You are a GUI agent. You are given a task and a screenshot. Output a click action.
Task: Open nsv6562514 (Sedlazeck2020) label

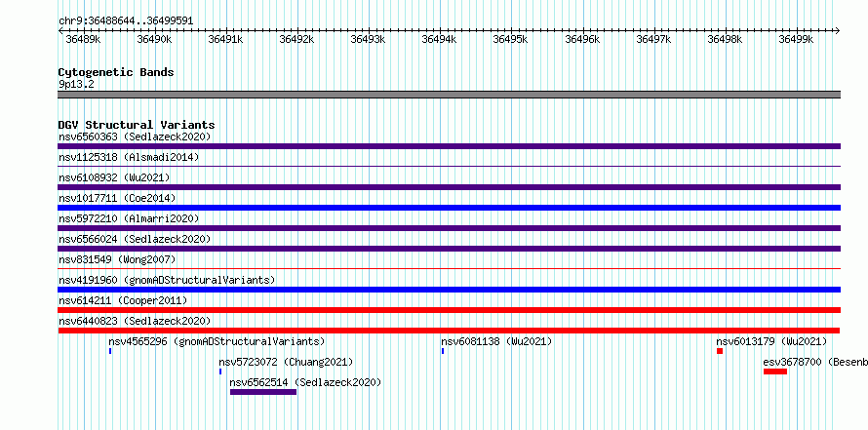305,382
